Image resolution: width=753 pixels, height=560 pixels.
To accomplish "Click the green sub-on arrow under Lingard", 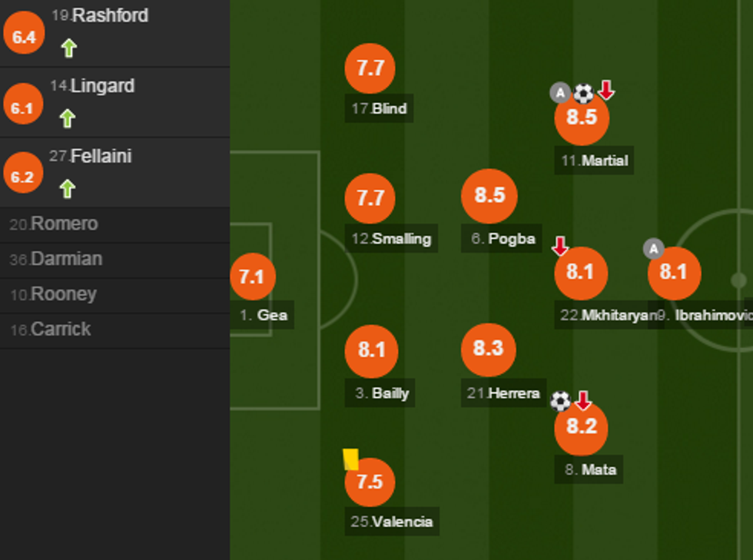I will click(68, 118).
